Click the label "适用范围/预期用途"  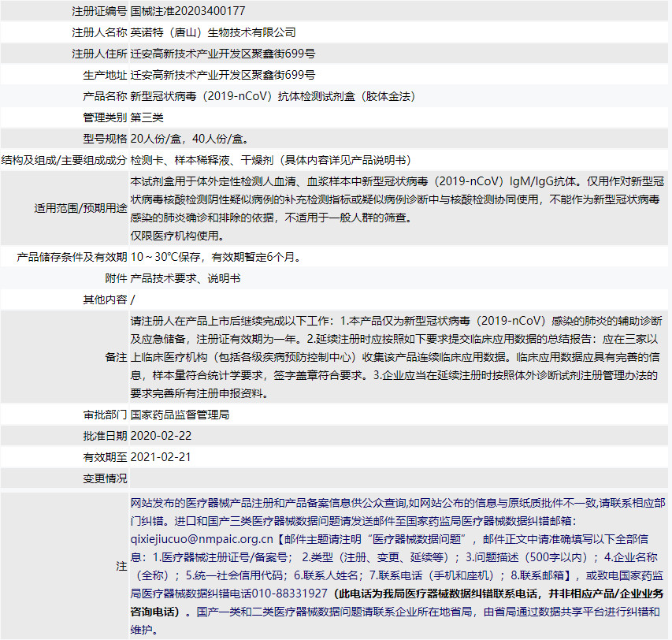[80, 208]
